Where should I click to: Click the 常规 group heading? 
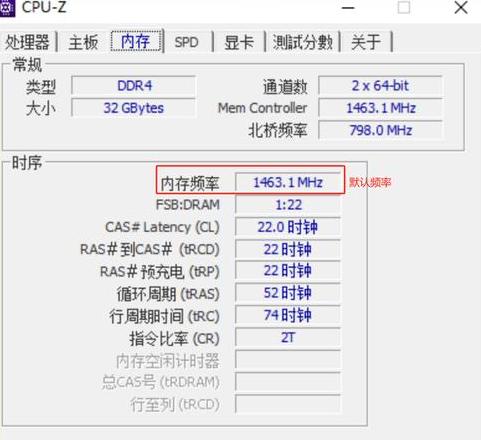(27, 65)
